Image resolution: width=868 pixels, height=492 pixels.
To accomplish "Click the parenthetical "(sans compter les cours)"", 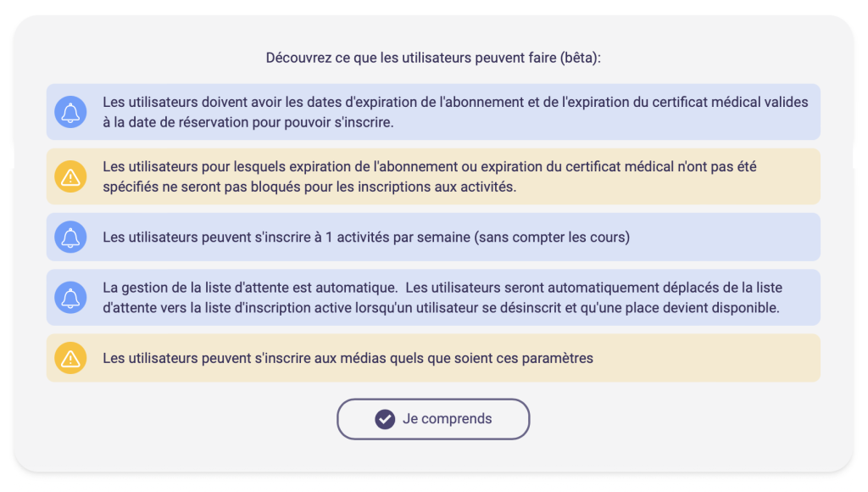I will 553,238.
